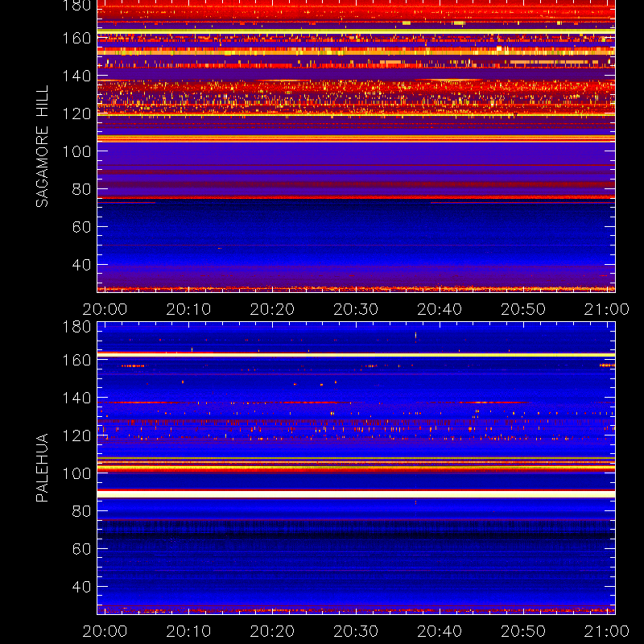Image resolution: width=644 pixels, height=644 pixels.
Task: Click 20:50 time label below Palehua plot
Action: click(x=523, y=631)
